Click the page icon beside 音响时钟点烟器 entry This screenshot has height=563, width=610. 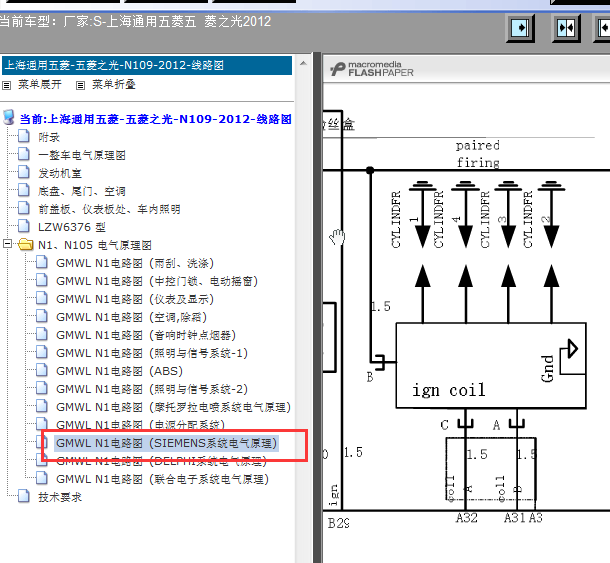click(x=42, y=334)
